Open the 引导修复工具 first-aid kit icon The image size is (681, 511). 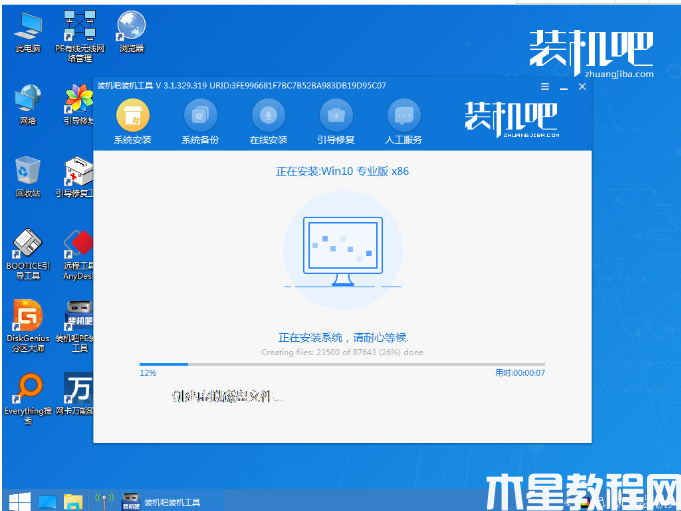75,177
